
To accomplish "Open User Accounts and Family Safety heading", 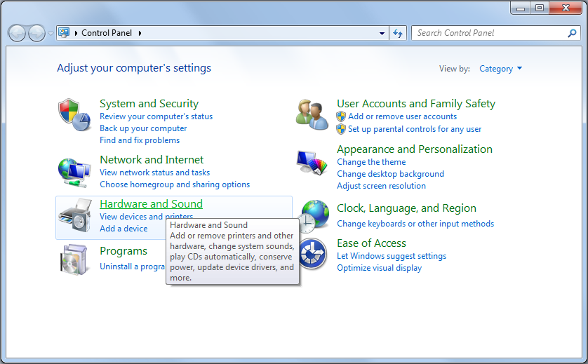I will point(416,104).
